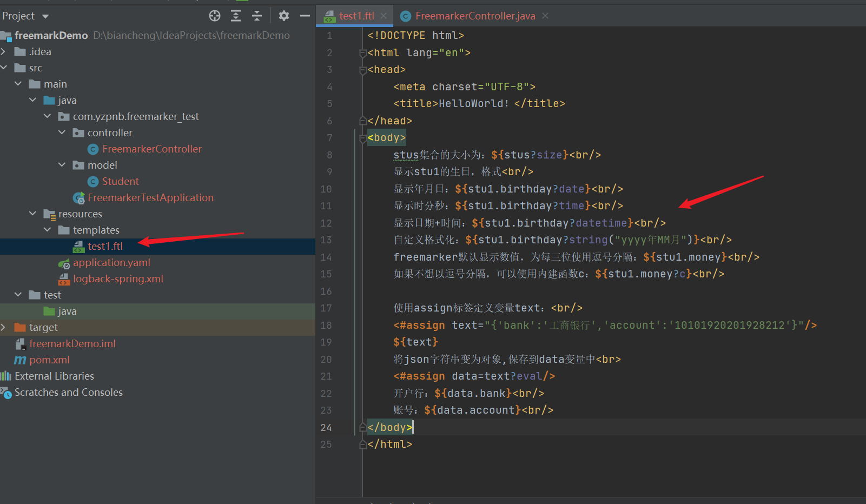
Task: Open logback-spring.xml file
Action: coord(118,278)
